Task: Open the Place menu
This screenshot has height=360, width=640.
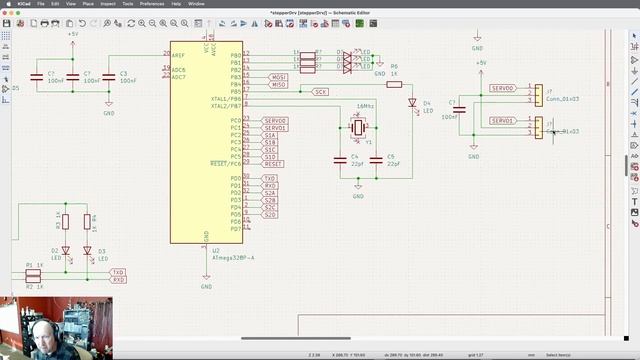Action: (x=88, y=4)
